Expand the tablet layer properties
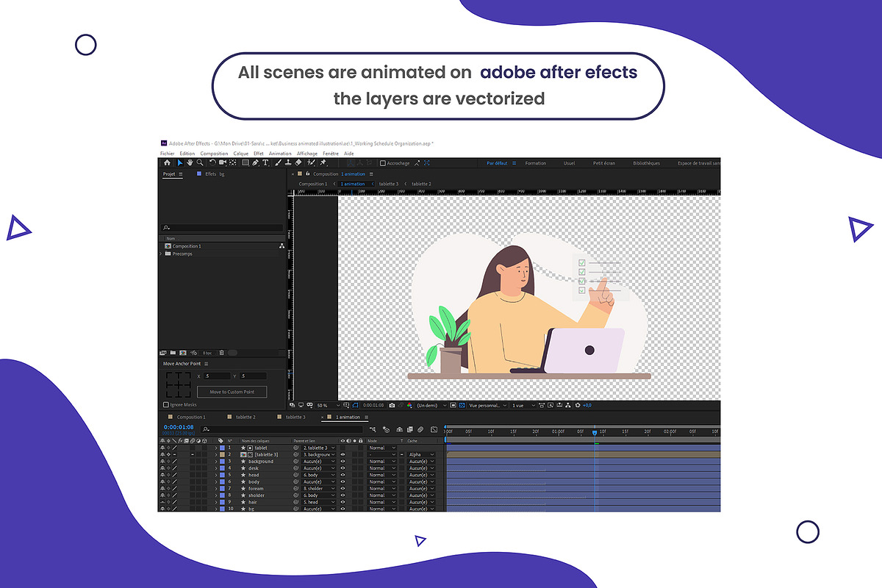Screen dimensions: 882x588 coord(216,448)
